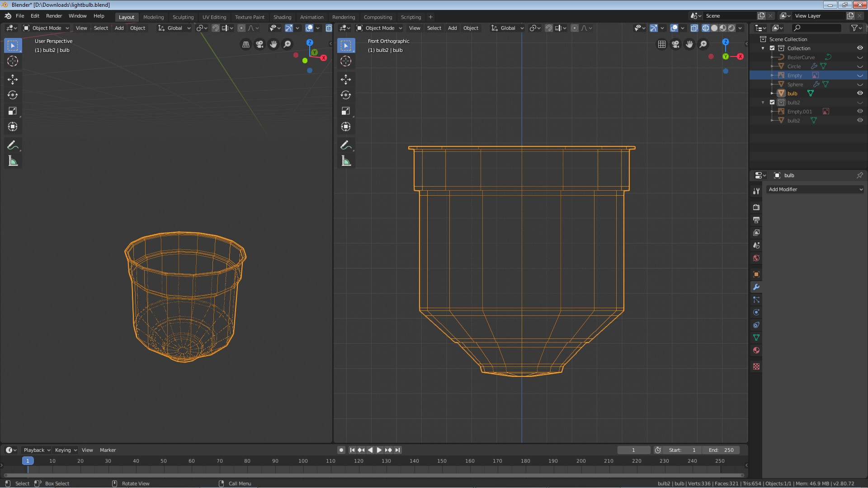Open the Render menu
Screen dimensions: 868x488
click(x=54, y=16)
